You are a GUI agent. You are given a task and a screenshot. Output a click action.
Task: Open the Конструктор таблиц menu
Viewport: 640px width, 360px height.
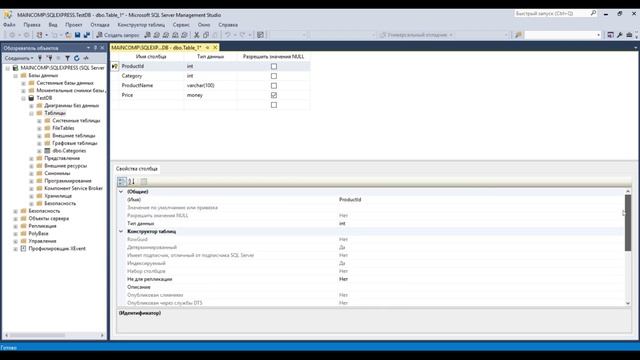tap(141, 25)
